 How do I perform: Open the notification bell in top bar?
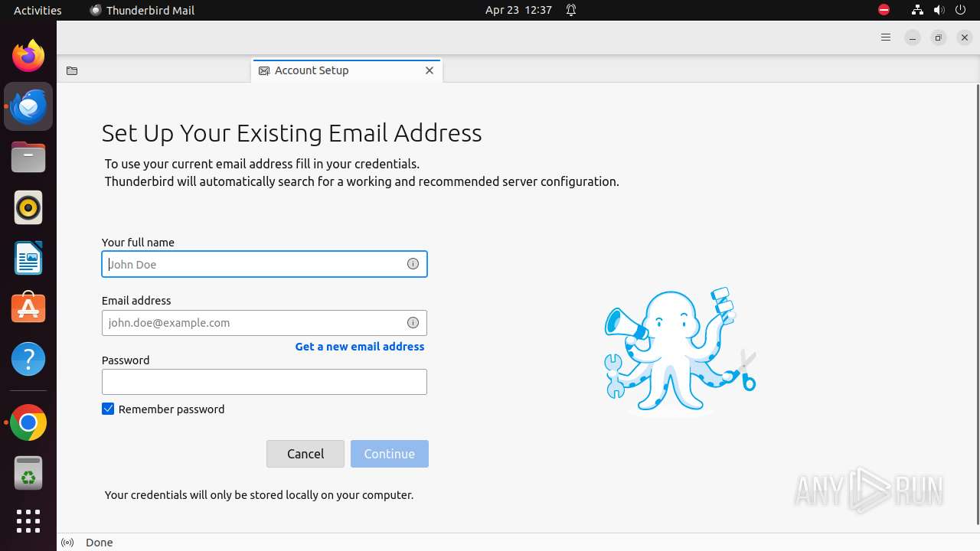(x=571, y=10)
